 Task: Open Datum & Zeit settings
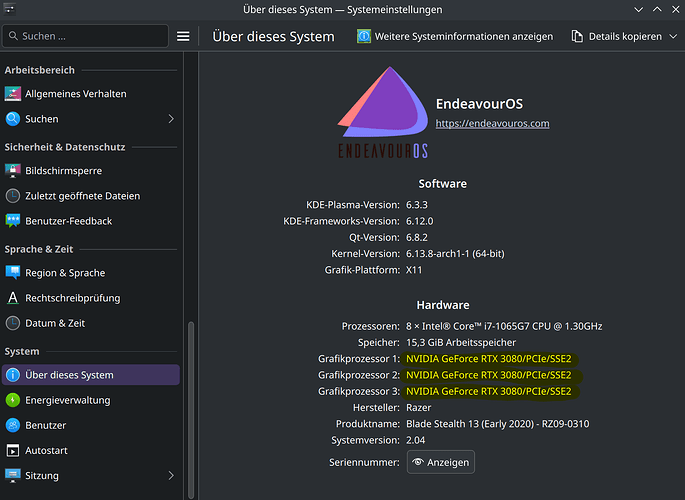[x=90, y=323]
